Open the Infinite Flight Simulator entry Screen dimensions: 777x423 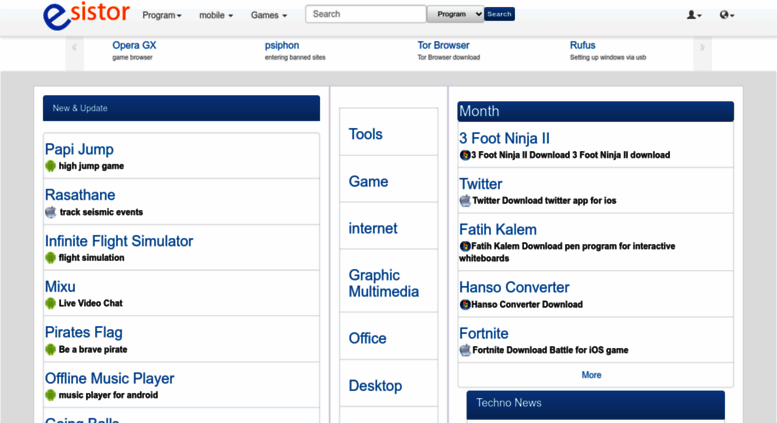119,241
